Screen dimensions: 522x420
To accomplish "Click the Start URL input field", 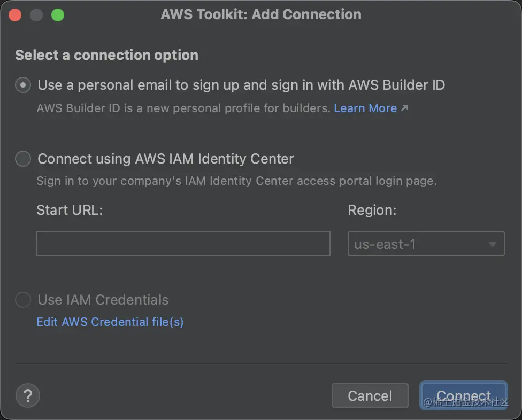I will (x=183, y=244).
